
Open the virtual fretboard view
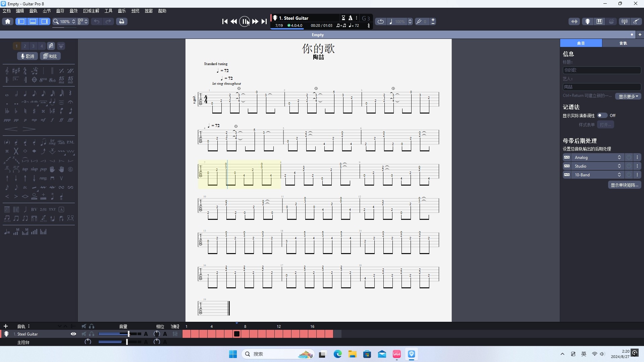(588, 21)
